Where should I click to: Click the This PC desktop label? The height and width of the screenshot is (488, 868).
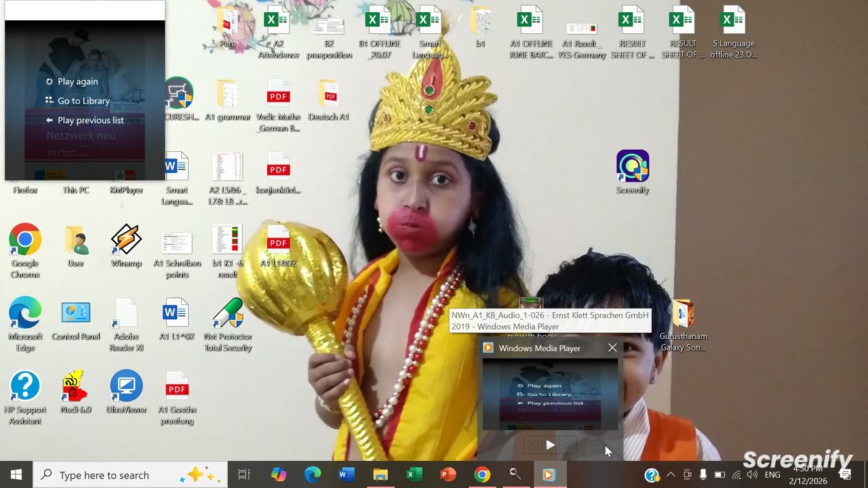(x=76, y=190)
